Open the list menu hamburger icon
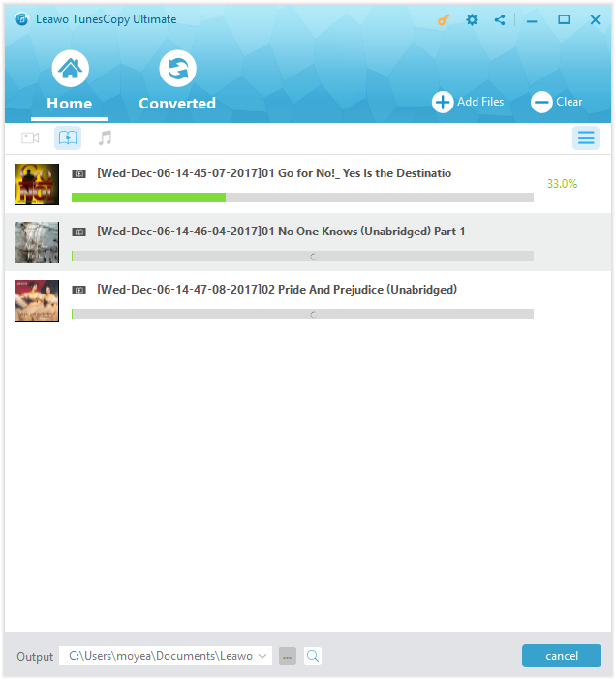The width and height of the screenshot is (616, 680). (x=586, y=139)
